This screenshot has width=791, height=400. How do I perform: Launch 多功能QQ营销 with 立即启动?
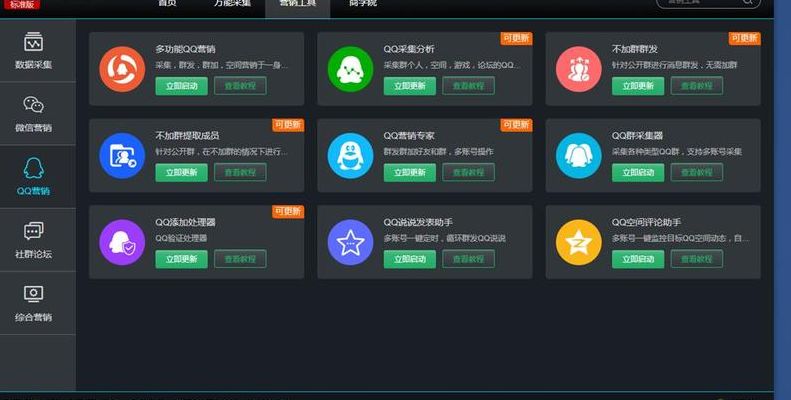[181, 86]
